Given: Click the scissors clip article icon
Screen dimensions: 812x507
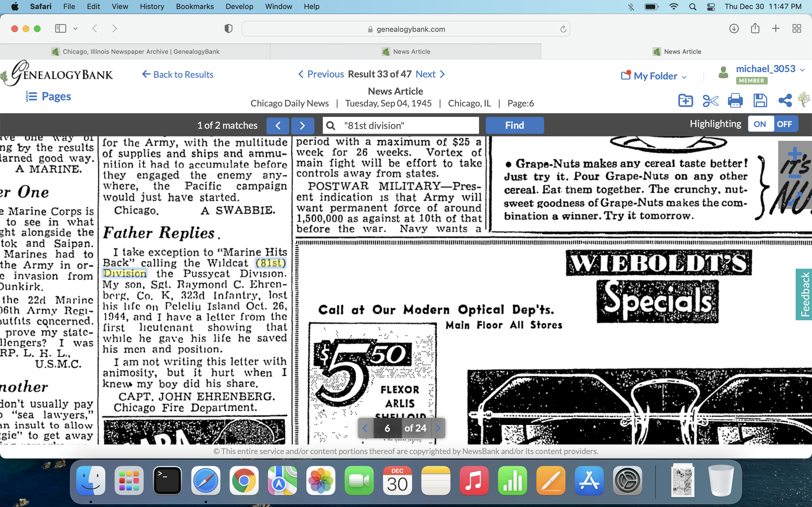Looking at the screenshot, I should tap(710, 101).
